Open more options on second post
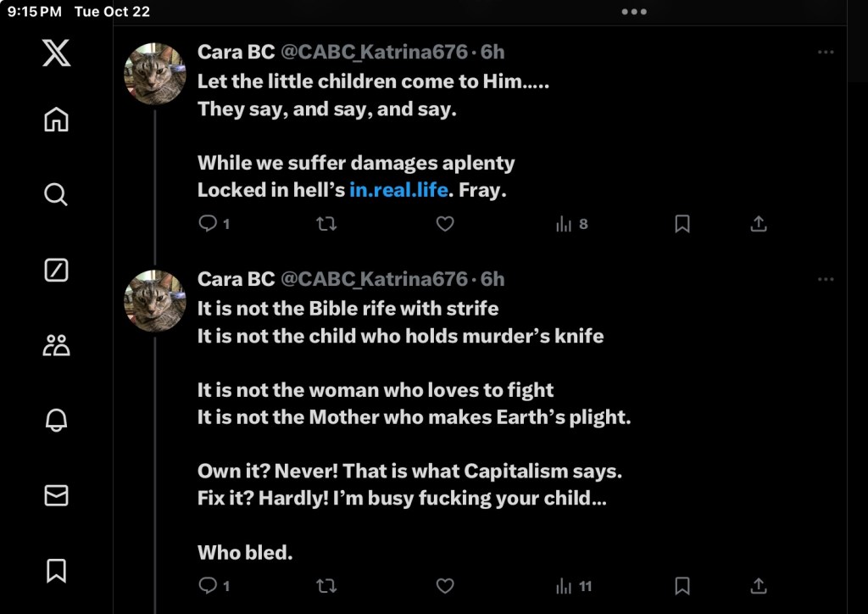 point(826,279)
